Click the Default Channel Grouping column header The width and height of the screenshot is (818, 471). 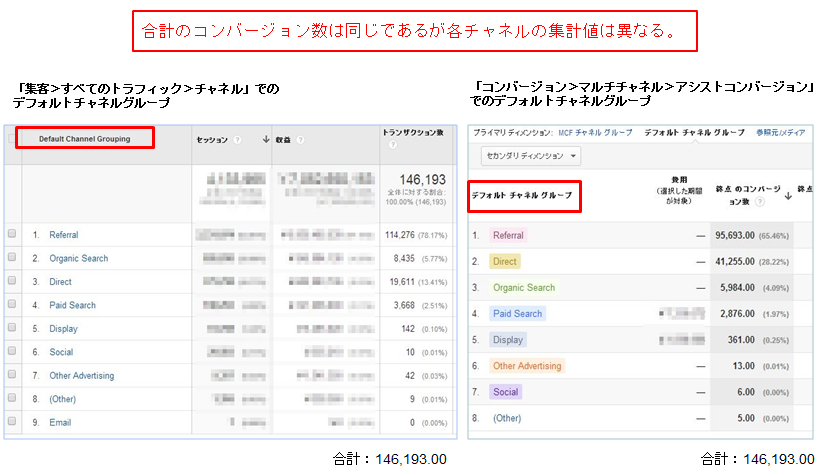[x=84, y=139]
